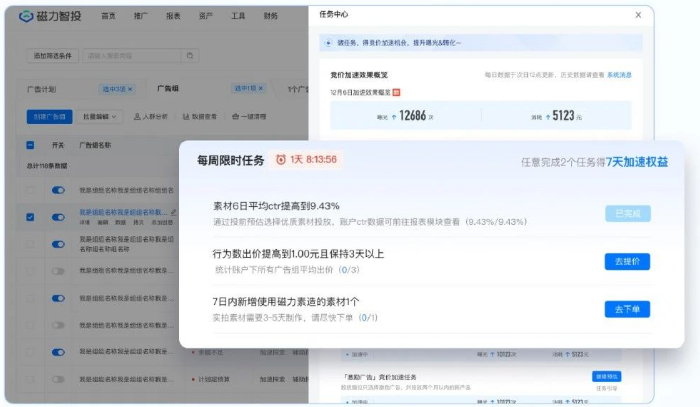Click the 去提价 button
Screen dimensions: 700x407
(x=627, y=262)
